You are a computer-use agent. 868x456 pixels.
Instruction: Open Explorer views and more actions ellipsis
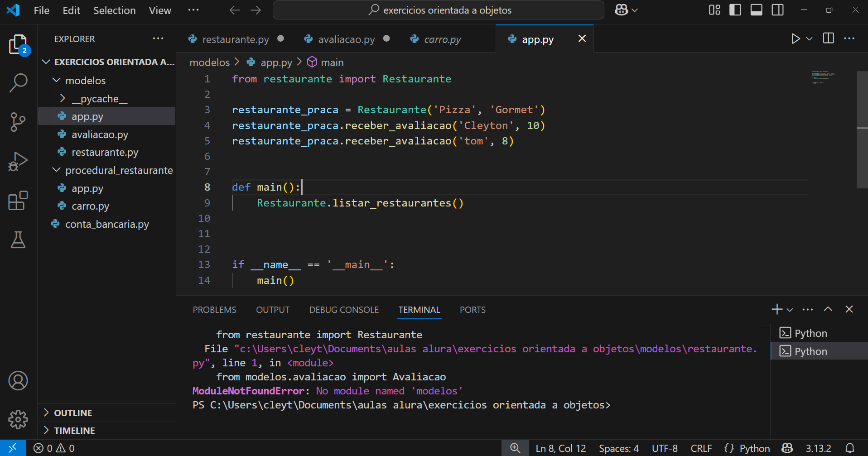point(158,38)
